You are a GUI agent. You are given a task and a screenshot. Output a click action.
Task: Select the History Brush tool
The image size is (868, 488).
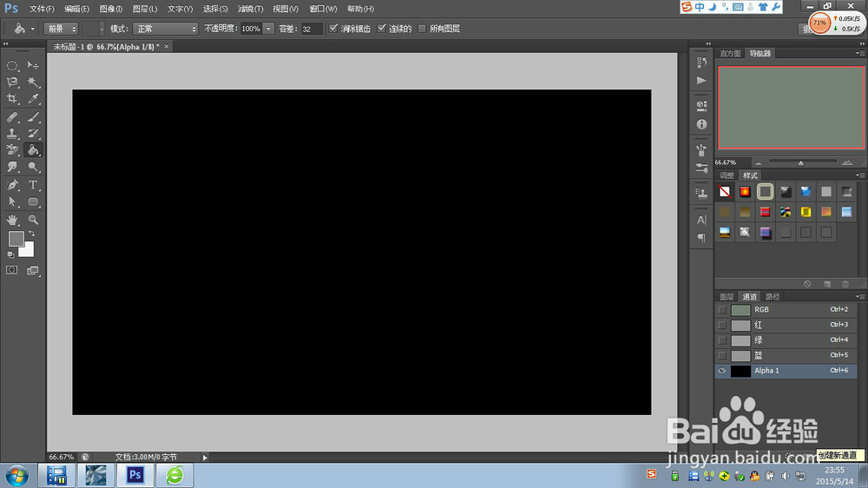(33, 134)
